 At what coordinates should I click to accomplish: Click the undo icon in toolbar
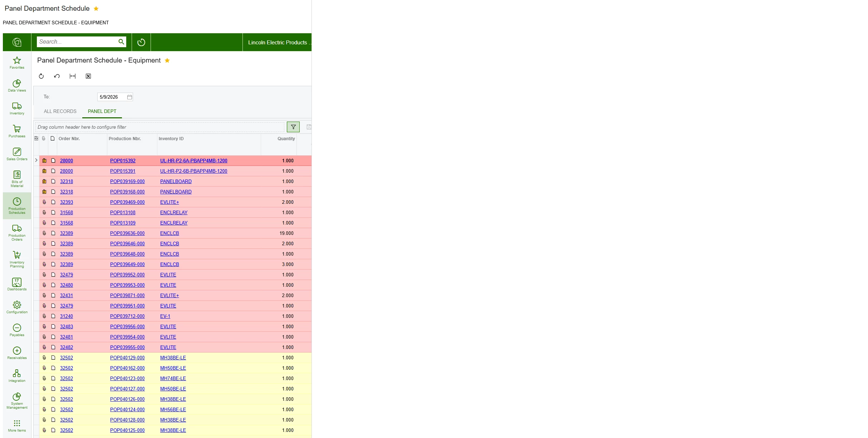coord(57,76)
